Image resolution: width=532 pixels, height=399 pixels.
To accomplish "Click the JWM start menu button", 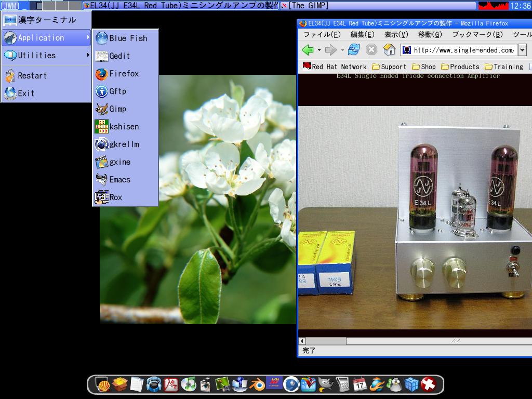I will (x=10, y=6).
